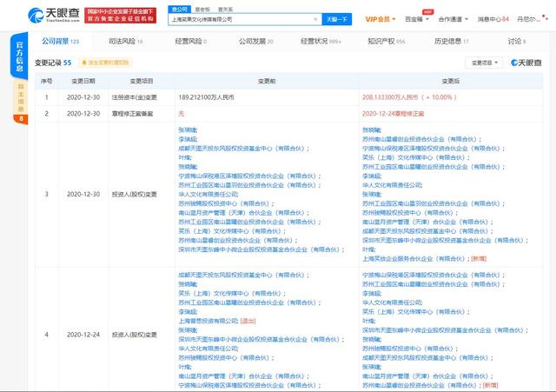Open the 历史信息 tab

(452, 41)
